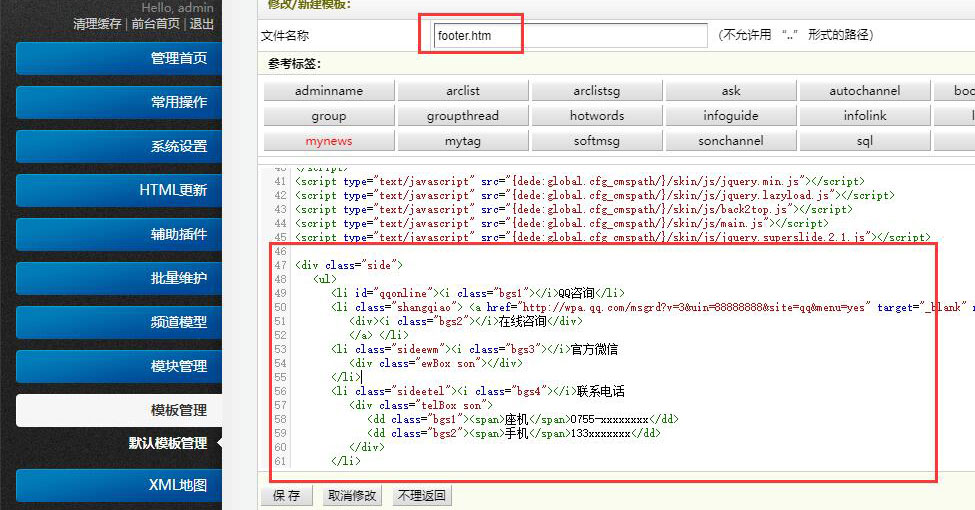Insert the arclist reference tag
This screenshot has width=975, height=510.
pos(463,91)
